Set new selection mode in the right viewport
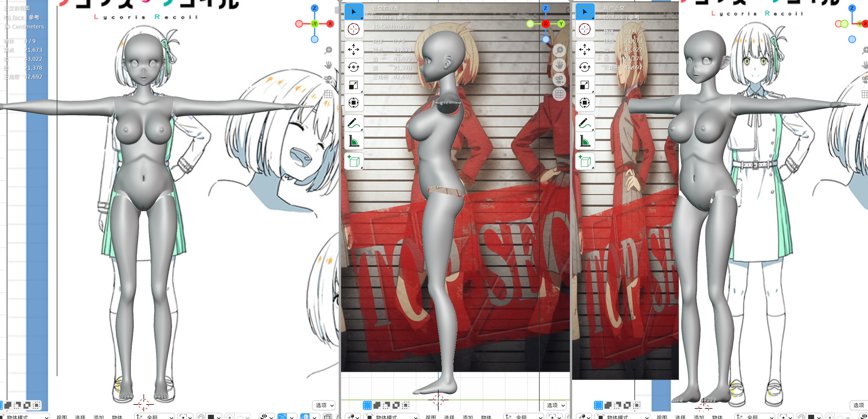 click(598, 405)
